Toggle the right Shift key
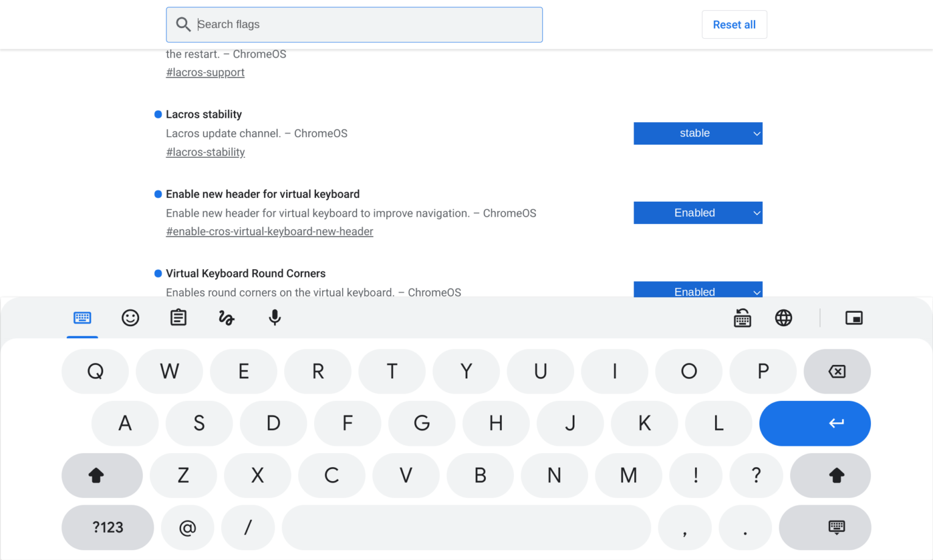933x560 pixels. 830,476
